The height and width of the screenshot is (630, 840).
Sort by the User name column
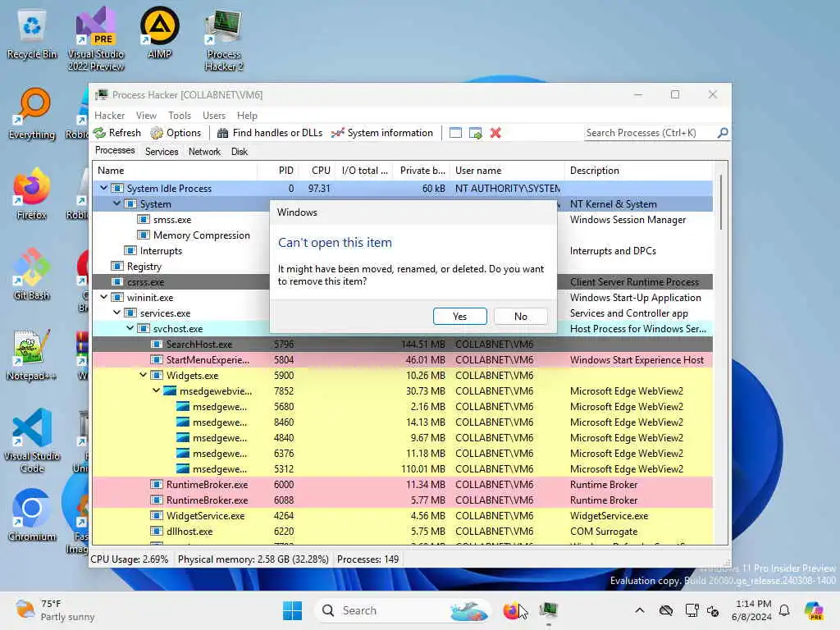click(507, 171)
